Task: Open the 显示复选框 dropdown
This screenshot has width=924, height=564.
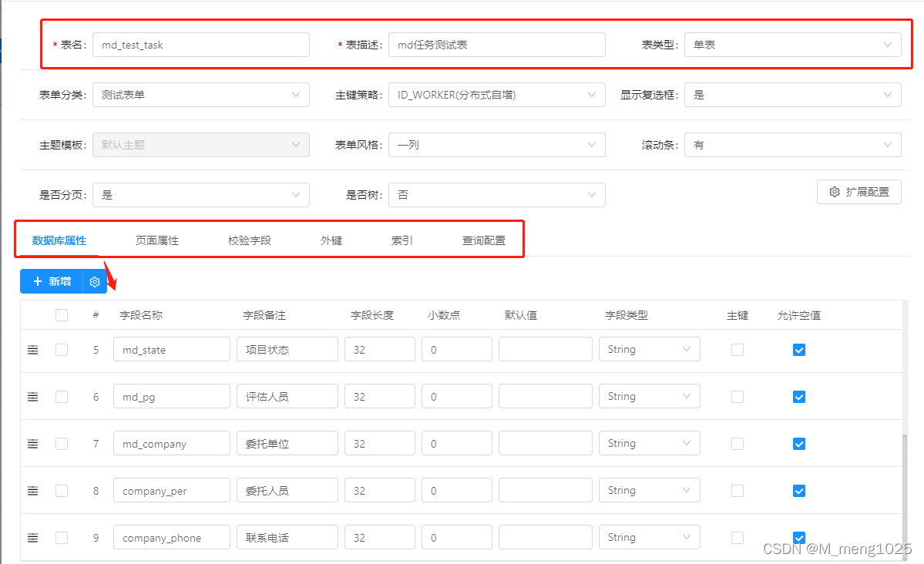Action: [x=792, y=95]
